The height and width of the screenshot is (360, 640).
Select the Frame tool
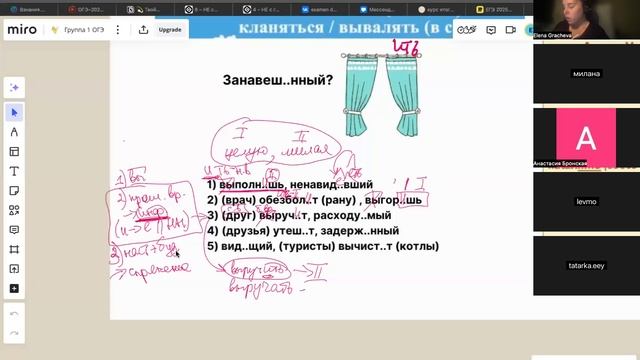[14, 249]
